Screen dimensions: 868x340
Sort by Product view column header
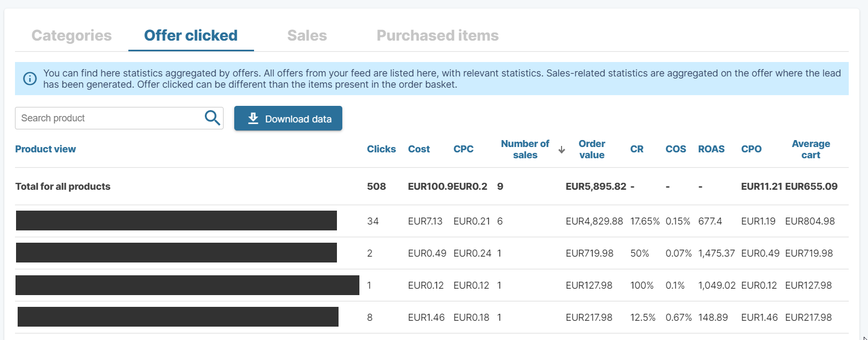[x=45, y=149]
